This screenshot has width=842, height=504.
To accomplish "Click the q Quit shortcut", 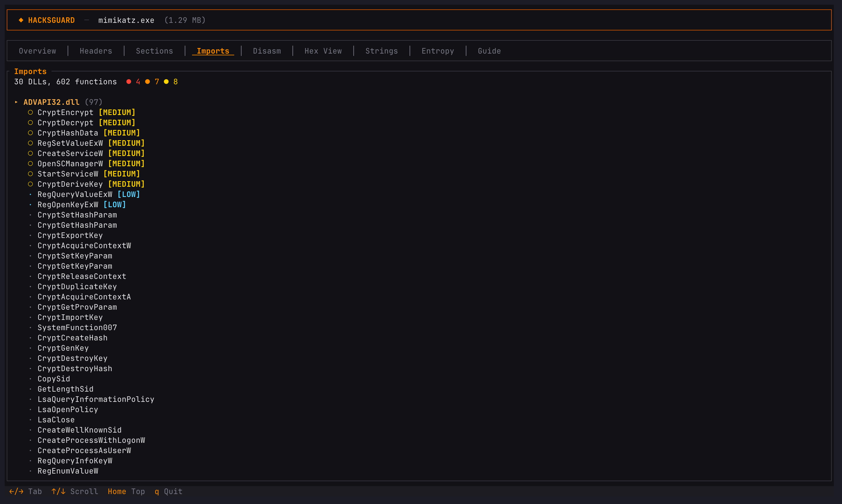I will tap(168, 491).
